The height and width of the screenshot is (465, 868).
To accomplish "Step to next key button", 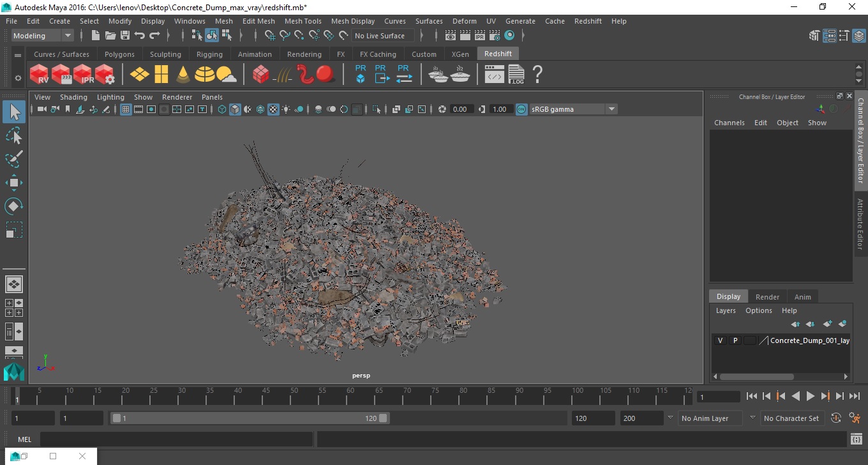I will point(825,397).
